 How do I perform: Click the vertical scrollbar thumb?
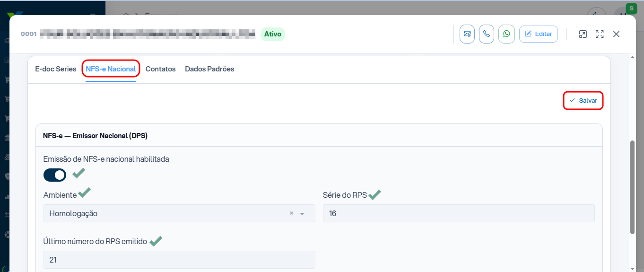[x=632, y=187]
